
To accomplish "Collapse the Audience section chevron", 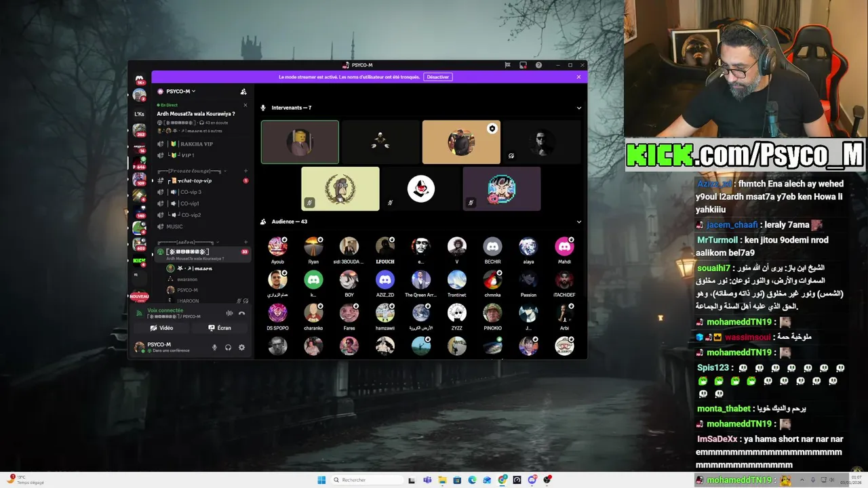I will pyautogui.click(x=578, y=222).
